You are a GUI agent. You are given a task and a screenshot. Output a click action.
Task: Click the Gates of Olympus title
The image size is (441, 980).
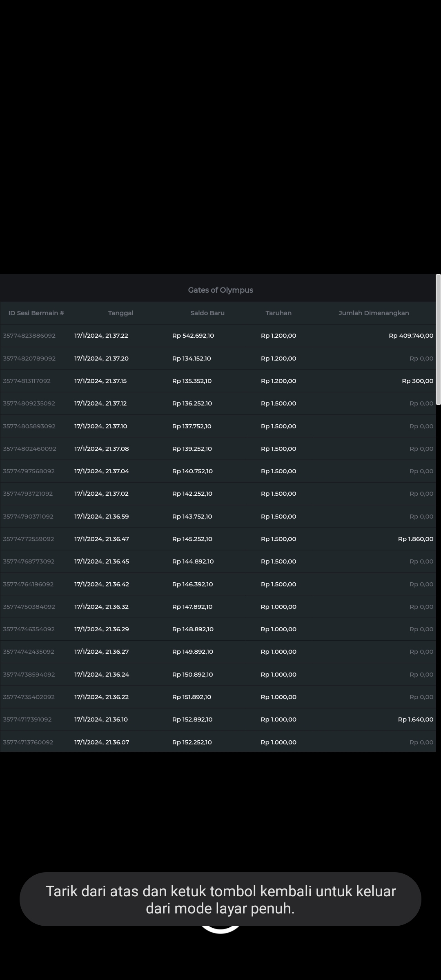coord(220,290)
